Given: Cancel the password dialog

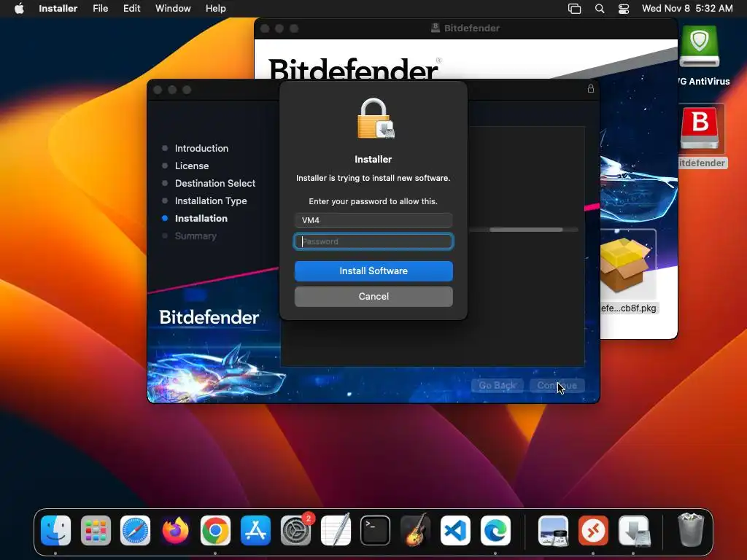Looking at the screenshot, I should (373, 296).
